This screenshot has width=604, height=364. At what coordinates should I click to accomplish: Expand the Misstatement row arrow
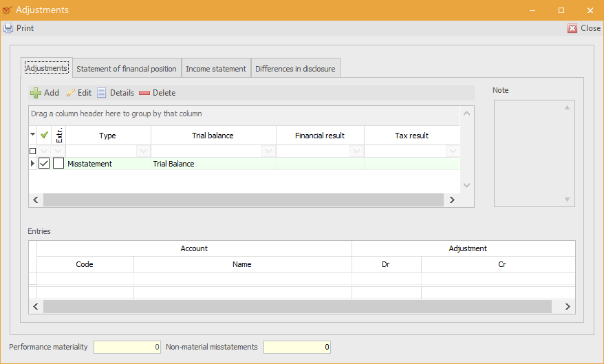33,163
